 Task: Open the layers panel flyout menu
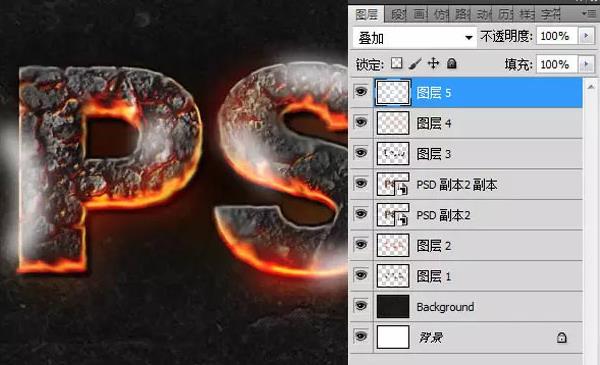click(590, 14)
